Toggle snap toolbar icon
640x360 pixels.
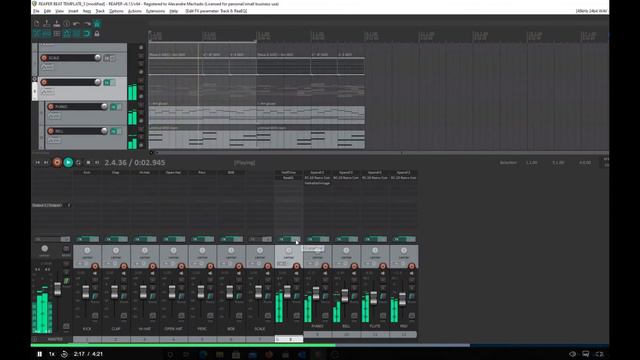(87, 33)
